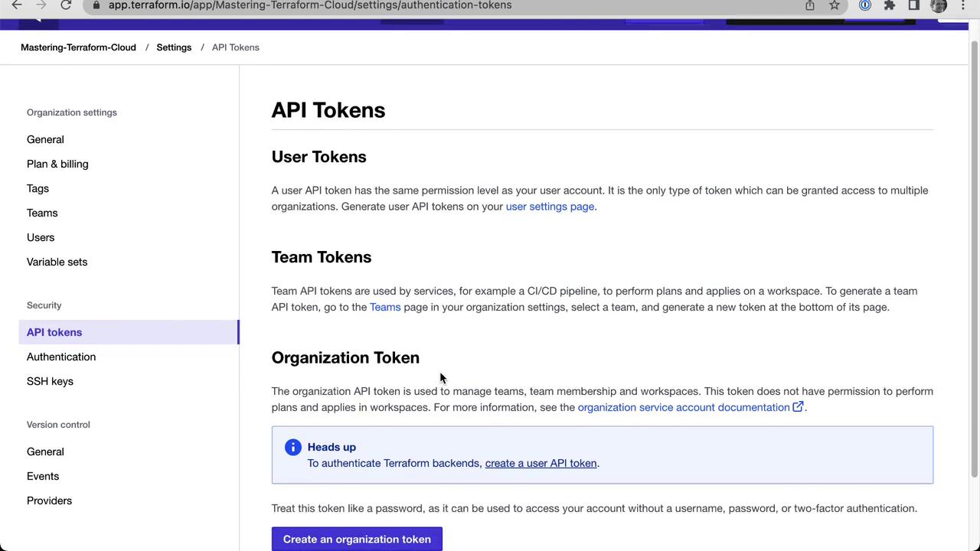Click the API Tokens breadcrumb text
Screen dimensions: 980x551
click(236, 47)
